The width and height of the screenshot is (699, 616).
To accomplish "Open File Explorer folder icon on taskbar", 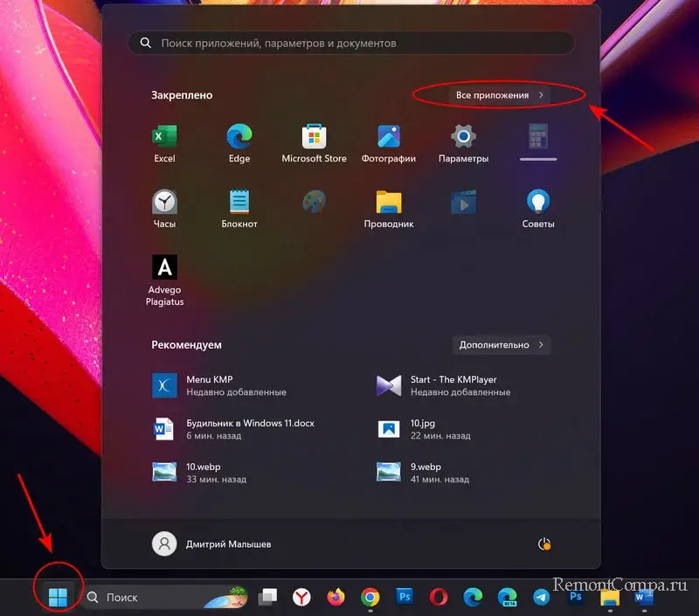I will click(610, 599).
